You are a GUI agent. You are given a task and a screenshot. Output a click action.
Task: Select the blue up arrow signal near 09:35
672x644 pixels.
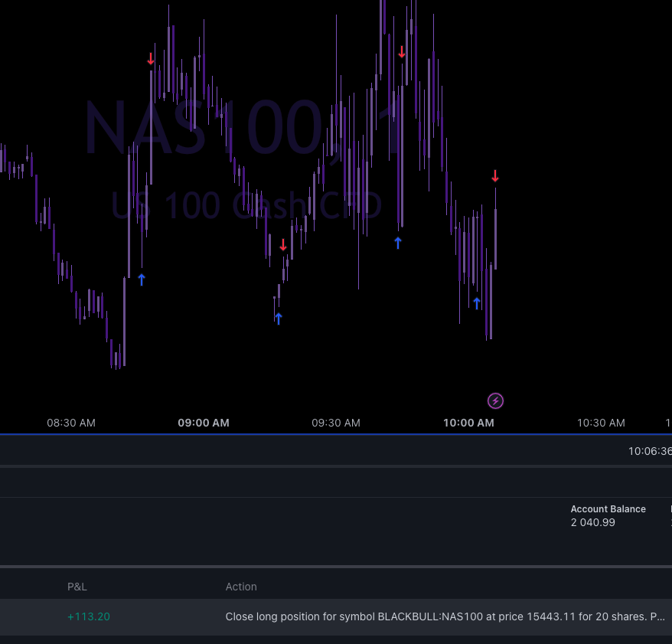pos(278,317)
